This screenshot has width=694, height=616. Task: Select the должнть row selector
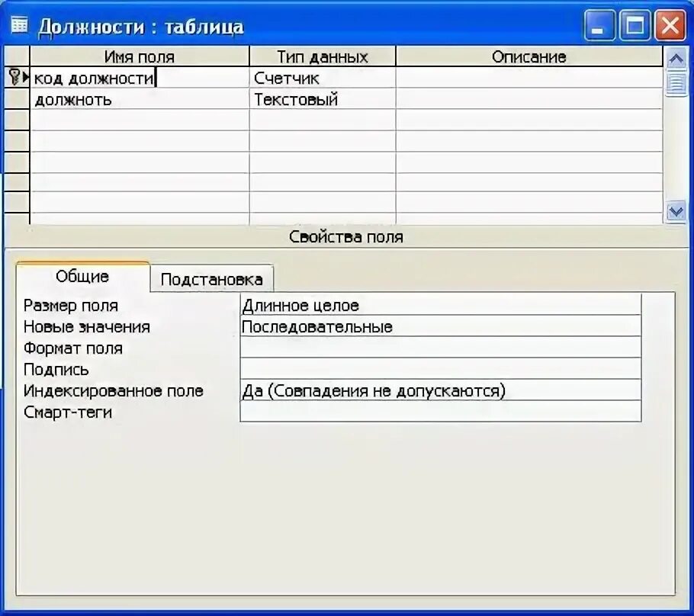(17, 98)
